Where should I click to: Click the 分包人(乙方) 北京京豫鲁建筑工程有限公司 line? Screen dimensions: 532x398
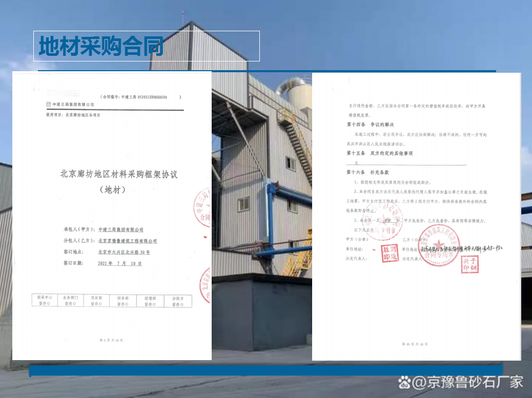110,241
